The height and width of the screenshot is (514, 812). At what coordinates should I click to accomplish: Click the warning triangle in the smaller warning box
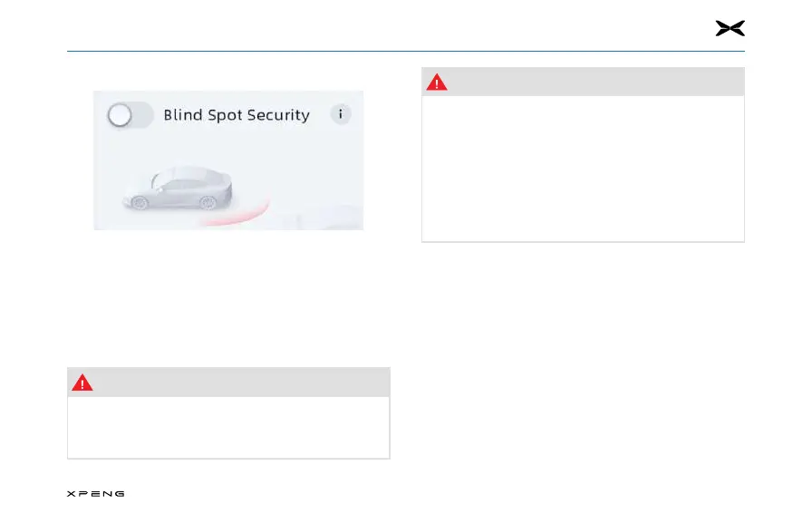[x=82, y=383]
